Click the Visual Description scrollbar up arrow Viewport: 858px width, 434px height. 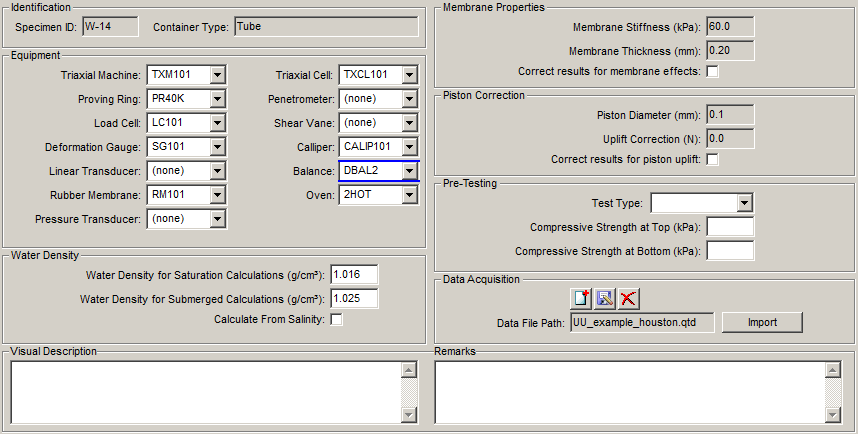(407, 369)
